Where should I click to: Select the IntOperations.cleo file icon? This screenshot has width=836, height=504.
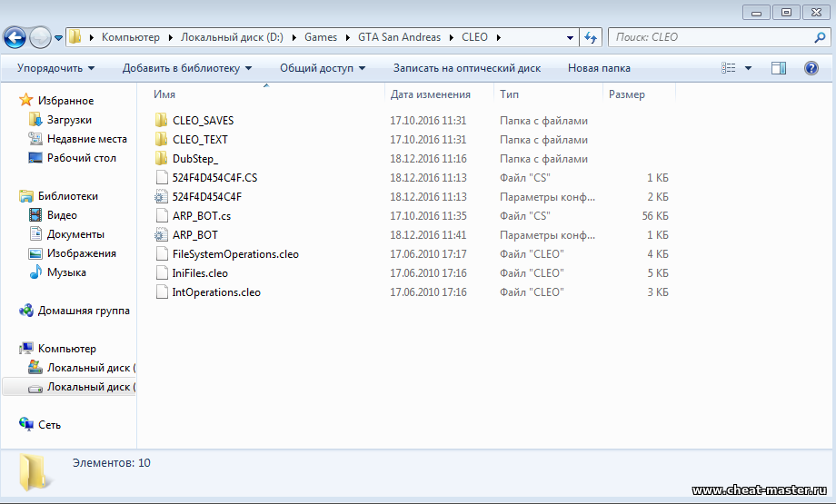(x=162, y=292)
